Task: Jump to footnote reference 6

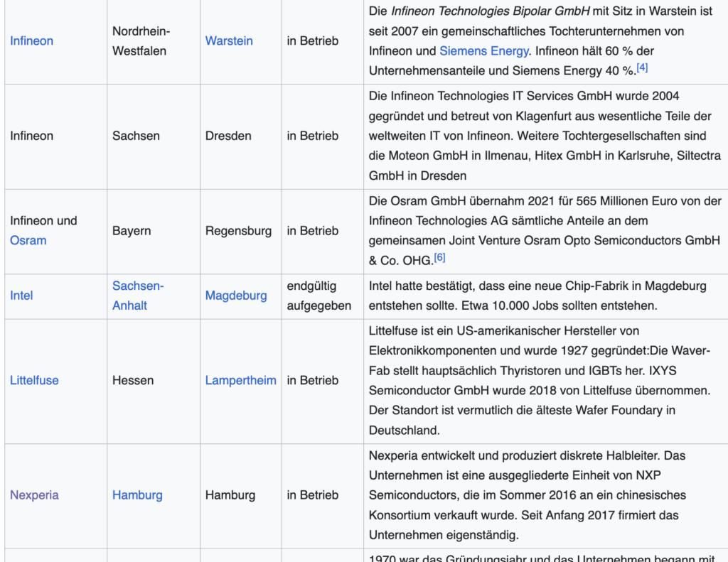Action: point(439,258)
